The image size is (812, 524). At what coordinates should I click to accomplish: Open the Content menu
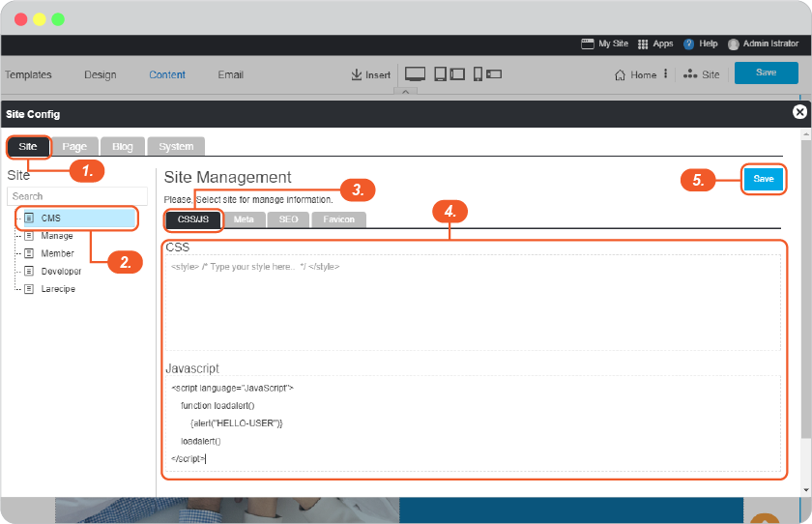(x=166, y=74)
